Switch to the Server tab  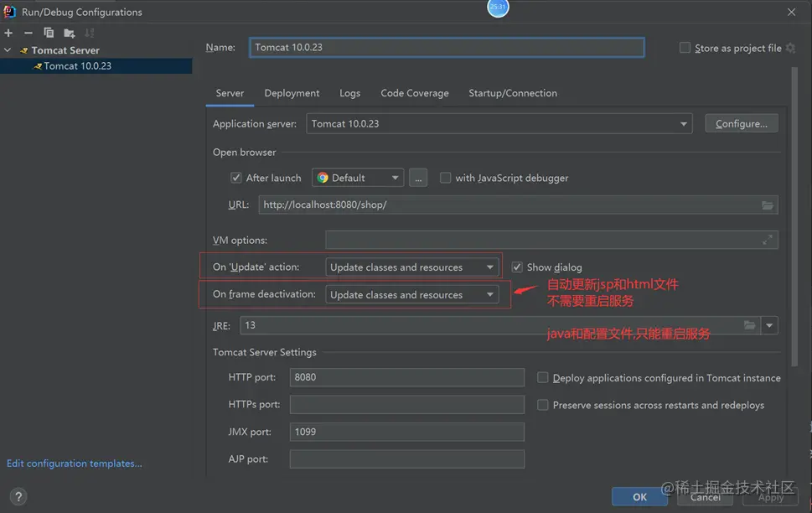click(230, 93)
